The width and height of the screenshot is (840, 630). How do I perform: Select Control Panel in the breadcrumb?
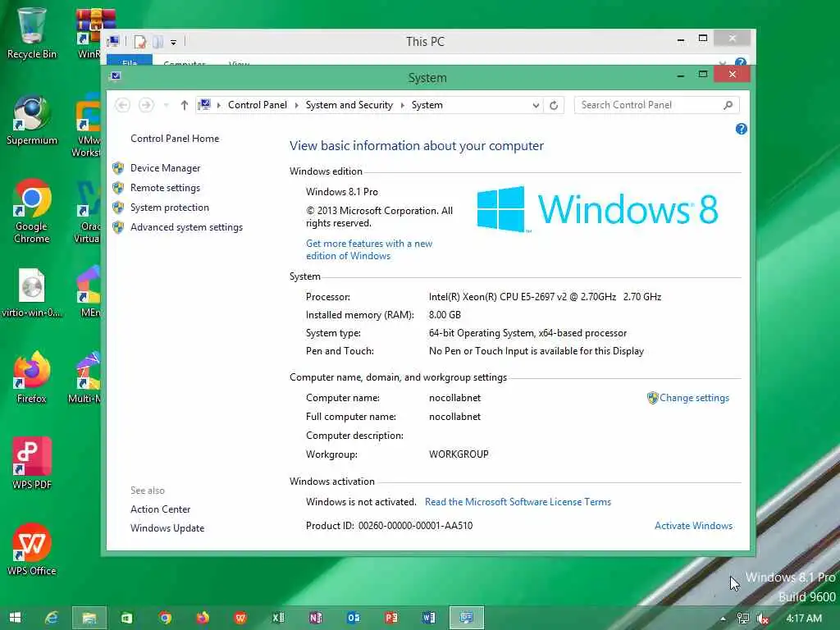coord(257,105)
